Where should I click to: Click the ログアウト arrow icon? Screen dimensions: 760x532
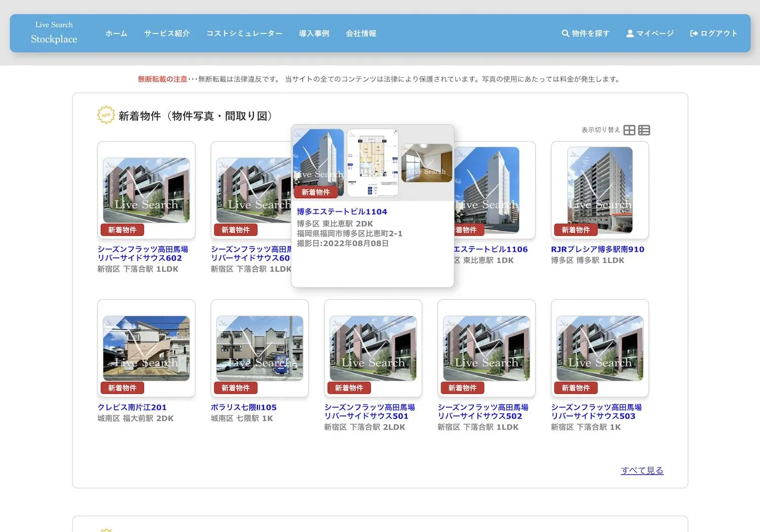click(x=694, y=33)
